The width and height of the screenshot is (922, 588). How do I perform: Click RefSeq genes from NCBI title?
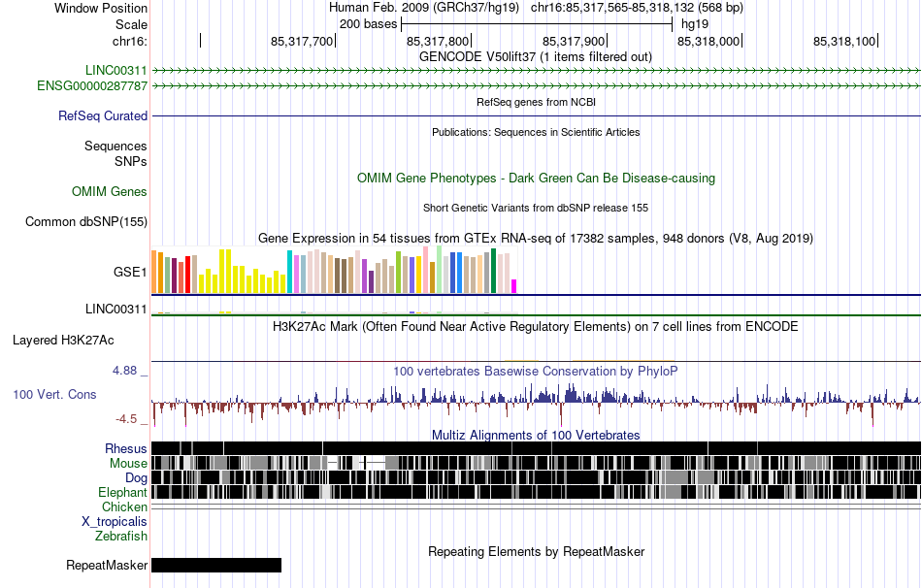[536, 102]
